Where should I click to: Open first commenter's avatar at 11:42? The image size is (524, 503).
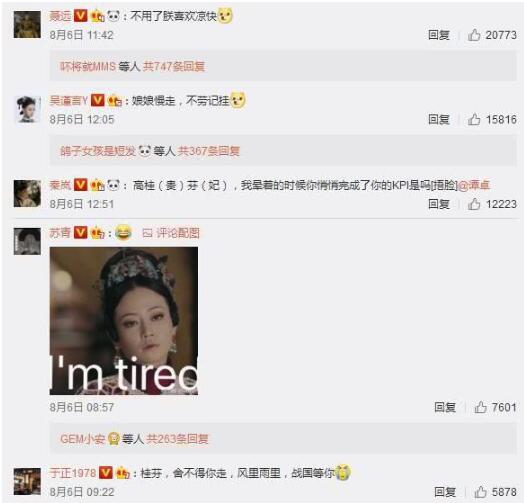pos(27,24)
